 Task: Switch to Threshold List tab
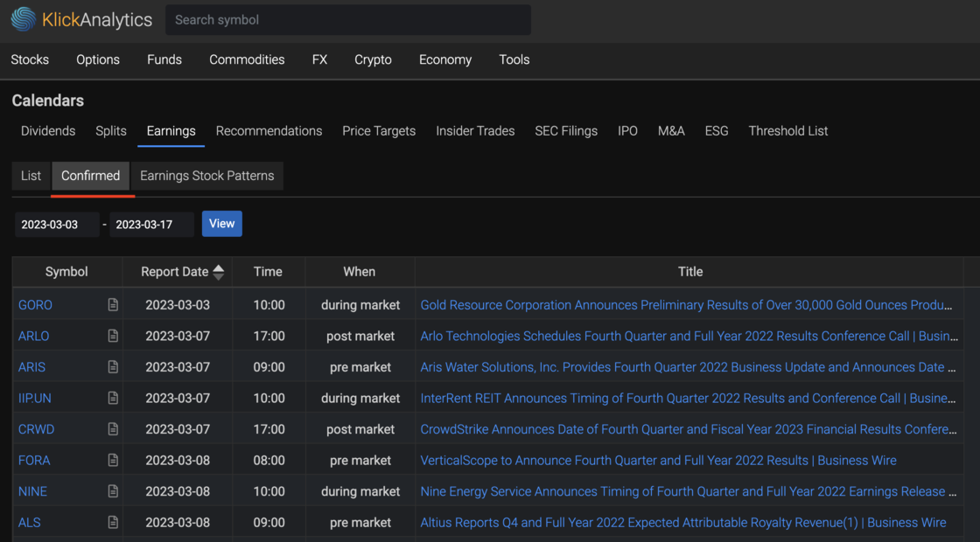(x=788, y=131)
